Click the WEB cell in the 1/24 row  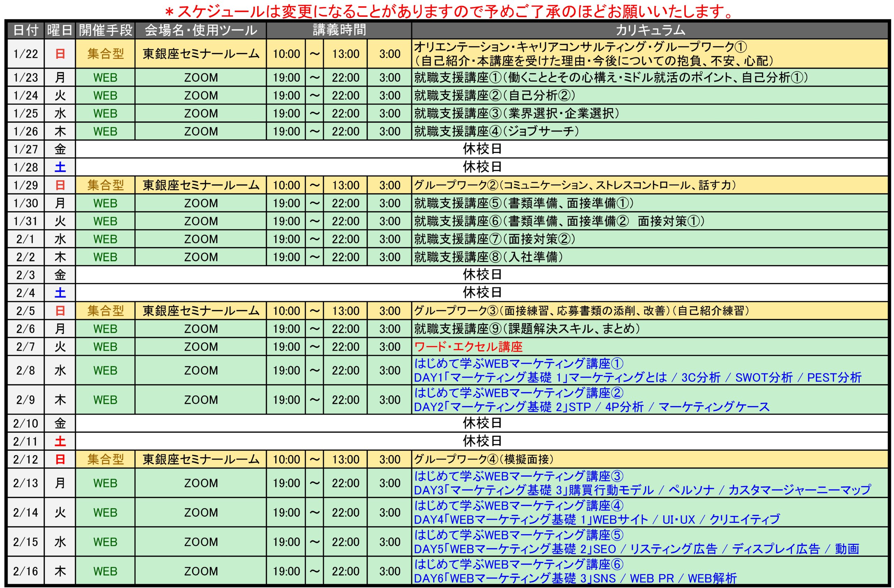pos(105,95)
